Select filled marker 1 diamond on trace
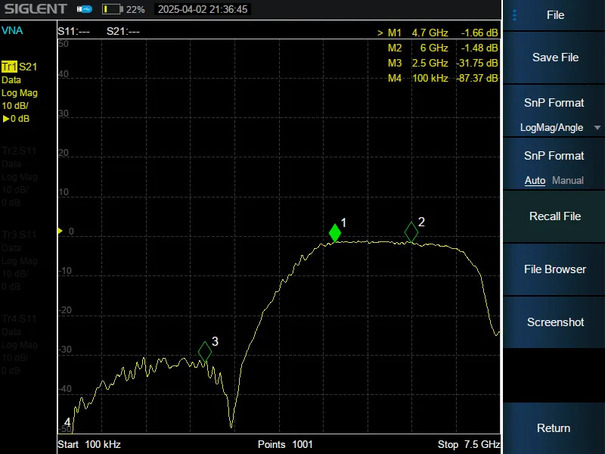 pos(335,233)
